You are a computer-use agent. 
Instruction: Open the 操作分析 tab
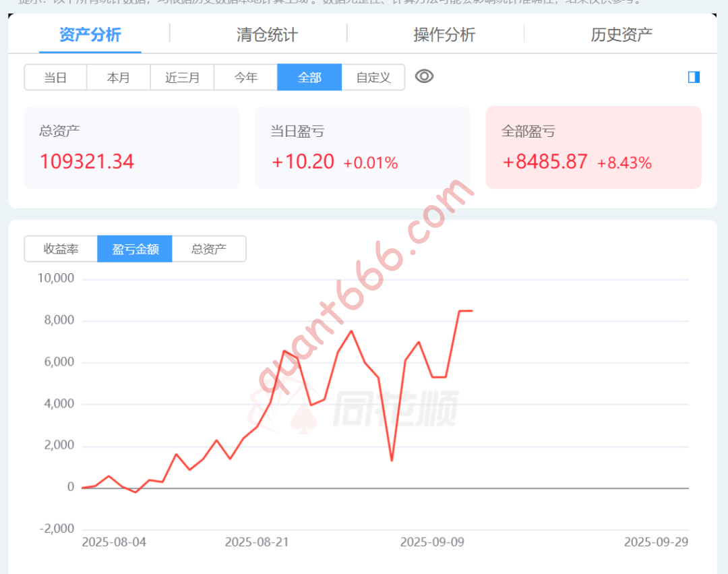pyautogui.click(x=444, y=35)
